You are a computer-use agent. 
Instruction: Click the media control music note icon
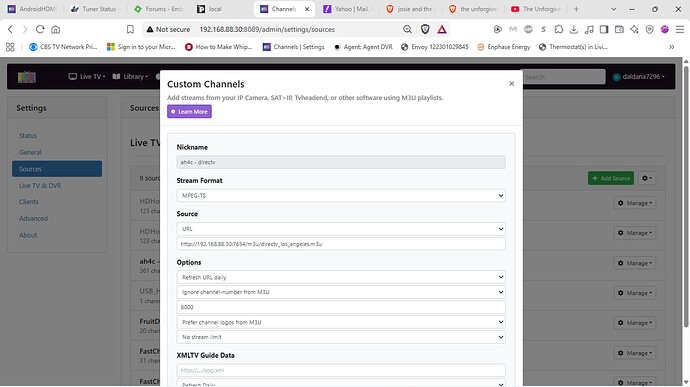[589, 29]
